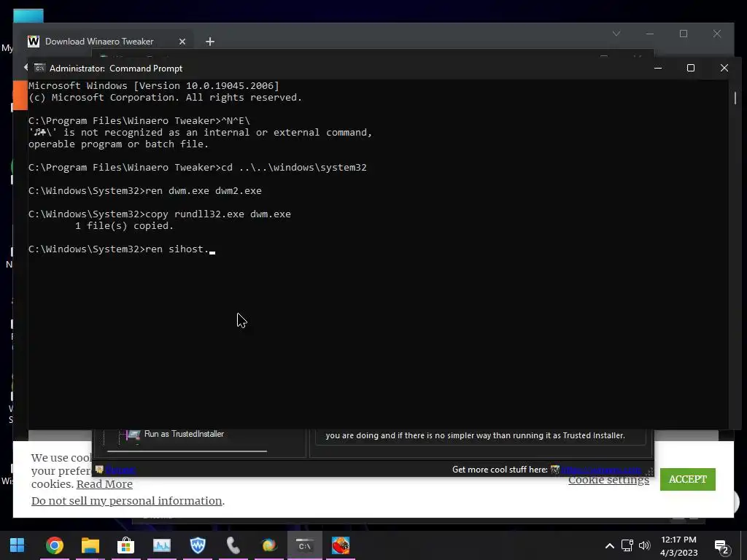Open the clock and date flyout
Screen dimensions: 747x560
tap(679, 546)
